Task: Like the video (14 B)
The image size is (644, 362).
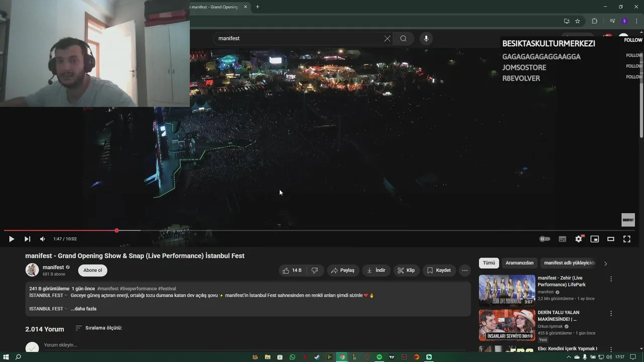Action: [x=292, y=270]
